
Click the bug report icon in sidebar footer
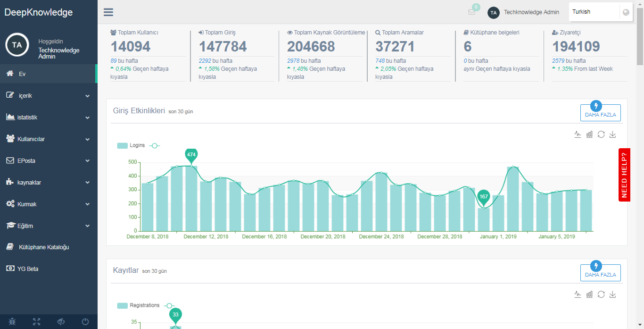coord(12,322)
